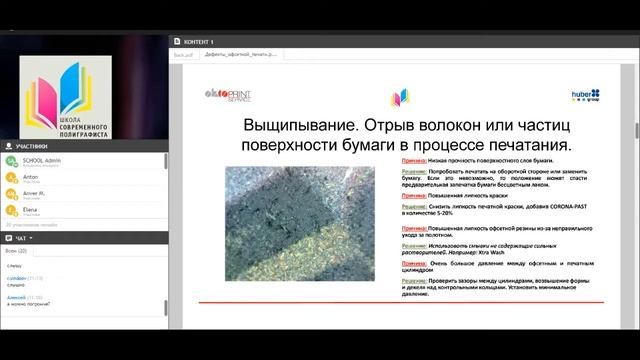Screen dimensions: 640x360
Task: Click SCHOOL Admin's green avatar
Action: (x=11, y=161)
